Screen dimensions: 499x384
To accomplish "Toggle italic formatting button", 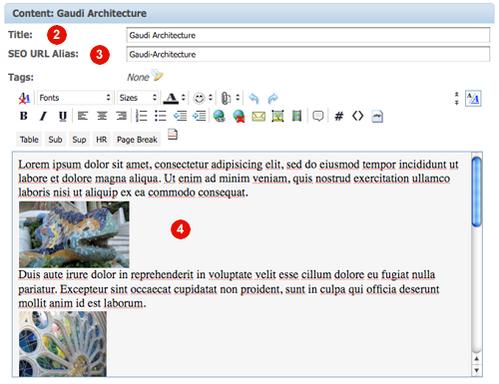I will 43,116.
